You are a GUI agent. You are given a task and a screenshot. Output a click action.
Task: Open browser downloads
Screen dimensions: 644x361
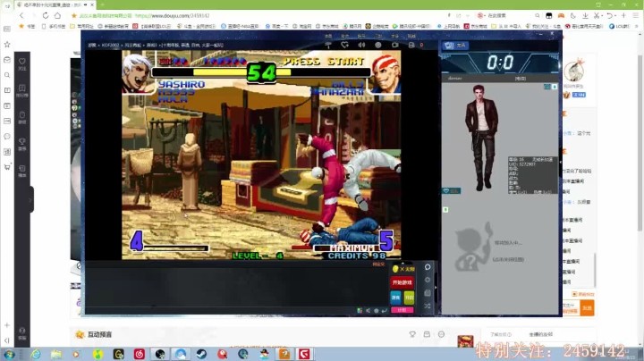tap(585, 15)
